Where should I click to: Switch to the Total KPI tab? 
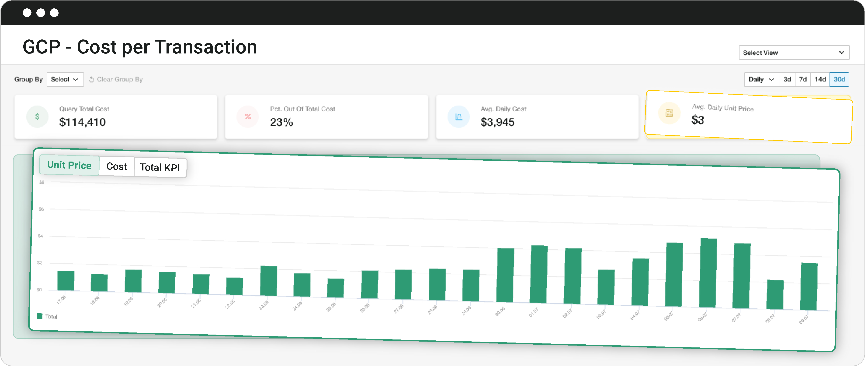[160, 168]
